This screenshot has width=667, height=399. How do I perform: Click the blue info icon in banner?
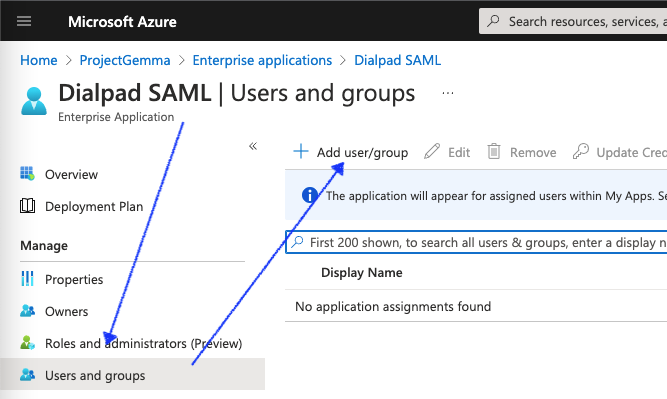click(x=309, y=195)
